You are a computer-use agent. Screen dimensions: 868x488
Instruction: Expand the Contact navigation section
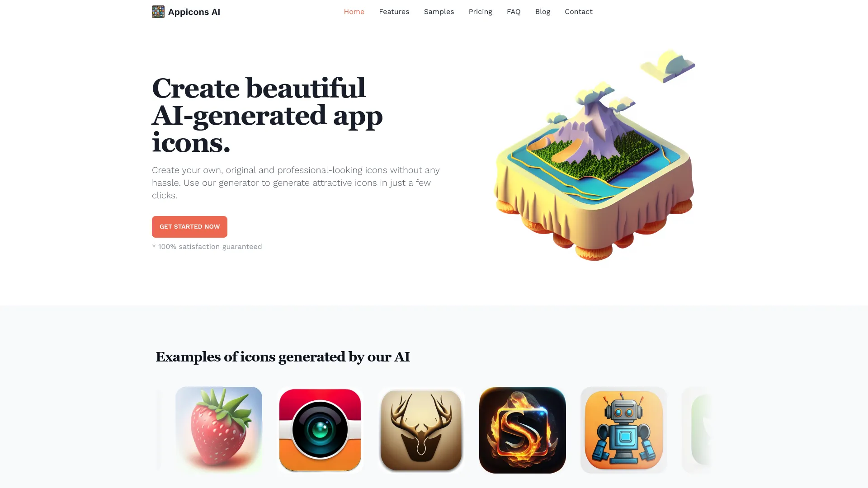tap(578, 11)
